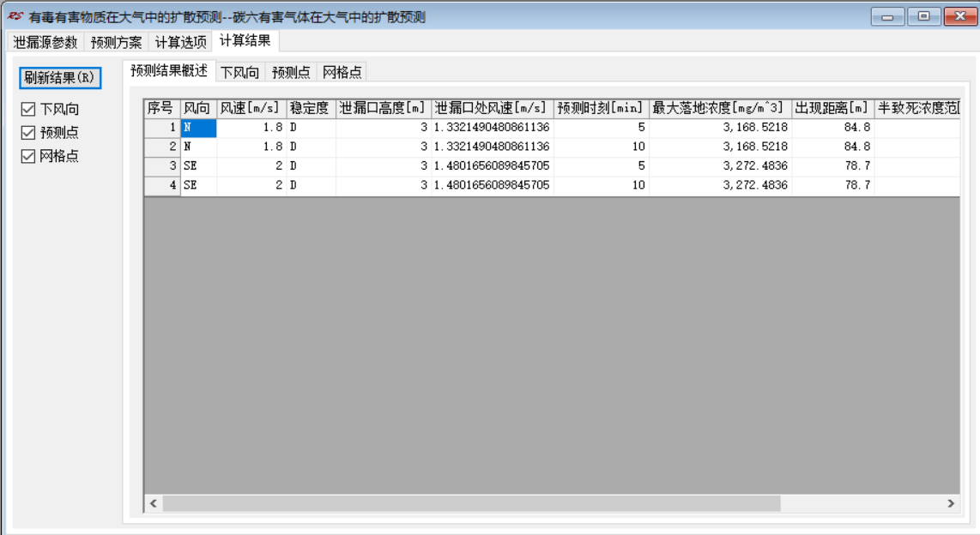Maximize the dispersion prediction window
980x535 pixels.
(x=923, y=17)
